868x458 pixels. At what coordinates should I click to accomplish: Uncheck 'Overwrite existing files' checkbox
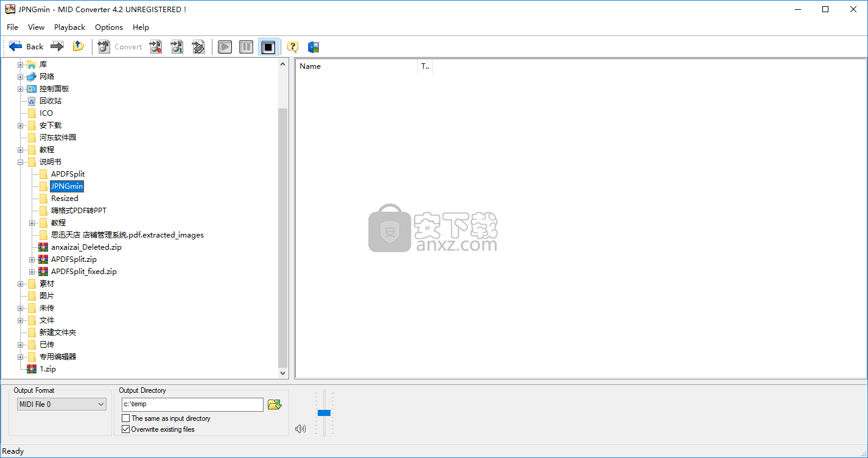pos(125,429)
